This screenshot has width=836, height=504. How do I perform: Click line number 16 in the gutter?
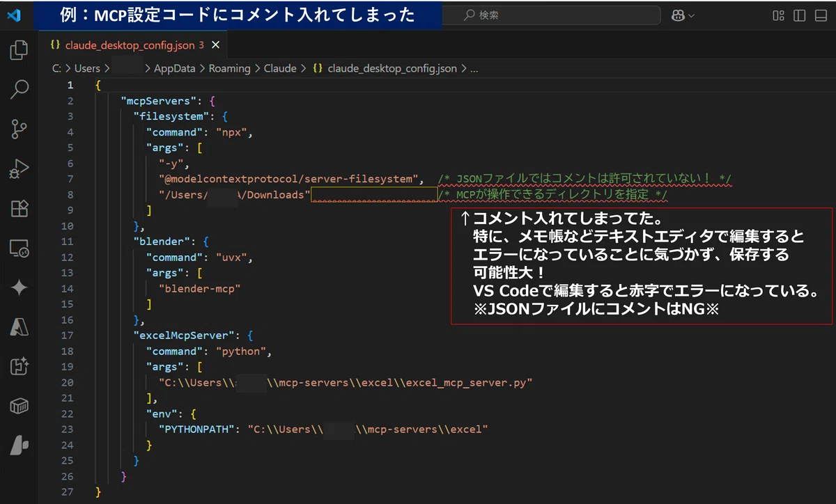(67, 320)
